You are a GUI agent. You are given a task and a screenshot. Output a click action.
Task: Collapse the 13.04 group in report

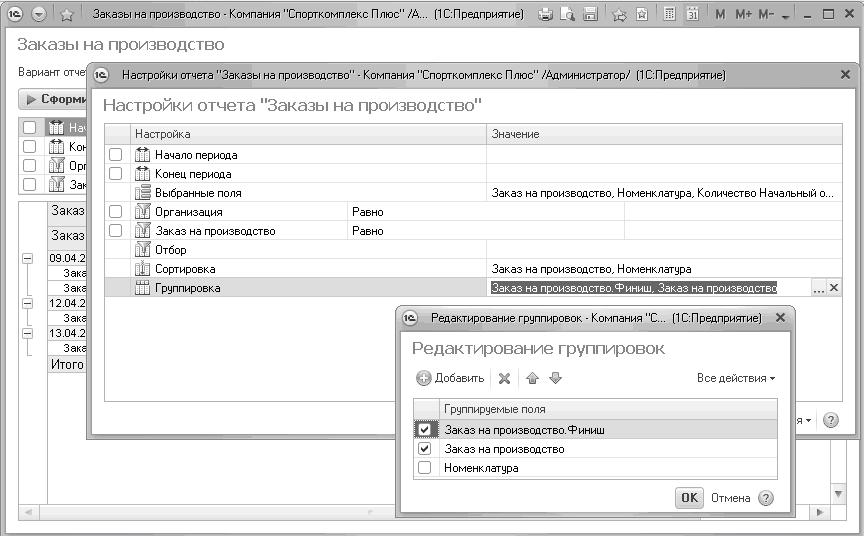(x=27, y=333)
